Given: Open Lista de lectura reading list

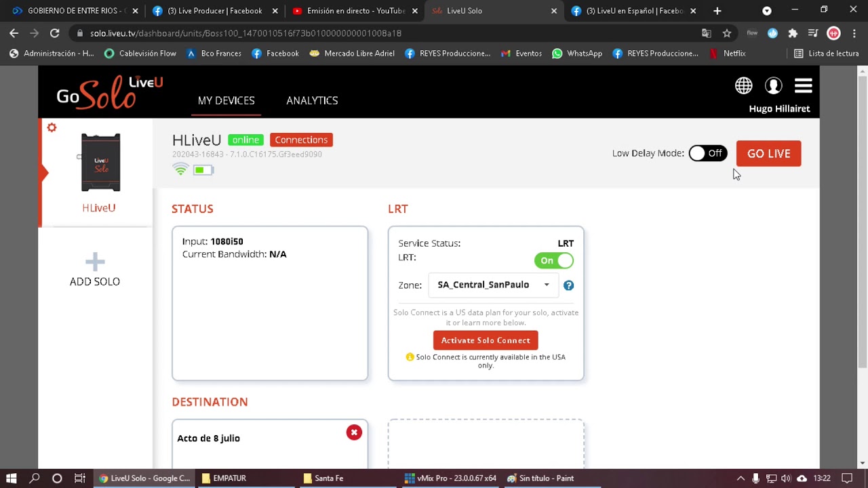Looking at the screenshot, I should point(826,53).
